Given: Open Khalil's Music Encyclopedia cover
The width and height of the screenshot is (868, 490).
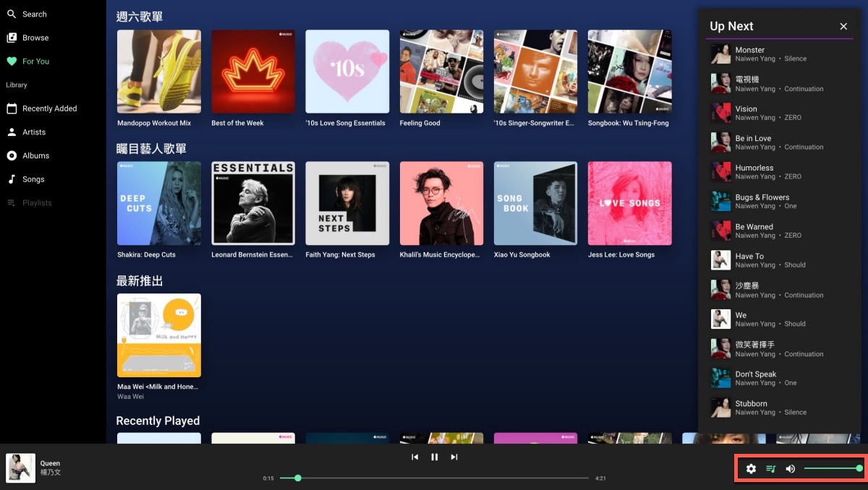Looking at the screenshot, I should click(441, 203).
